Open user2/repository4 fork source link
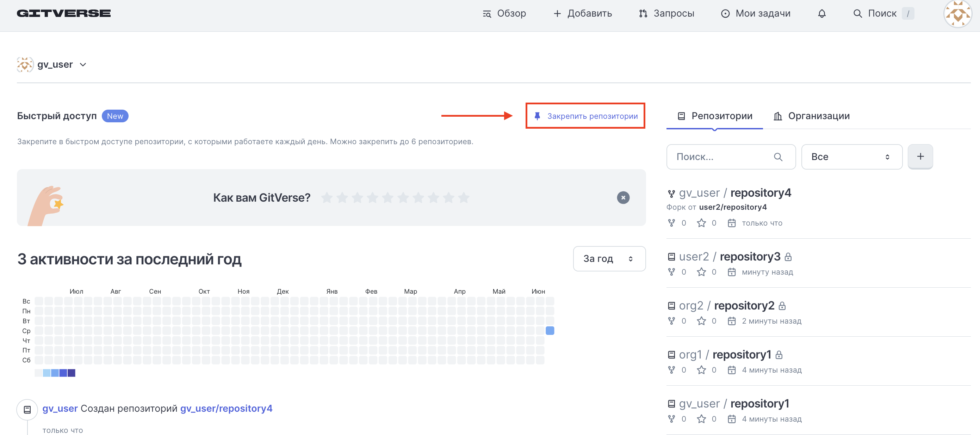The height and width of the screenshot is (435, 980). (x=733, y=207)
